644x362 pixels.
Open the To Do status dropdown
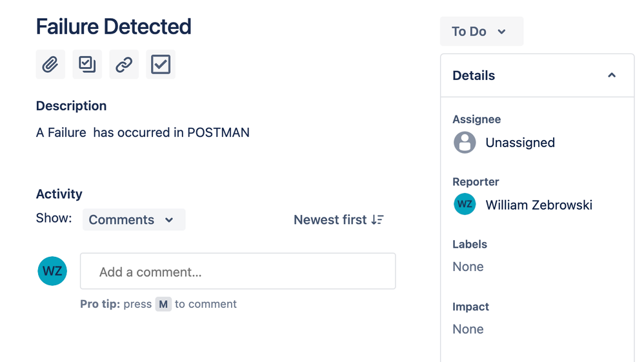coord(481,31)
